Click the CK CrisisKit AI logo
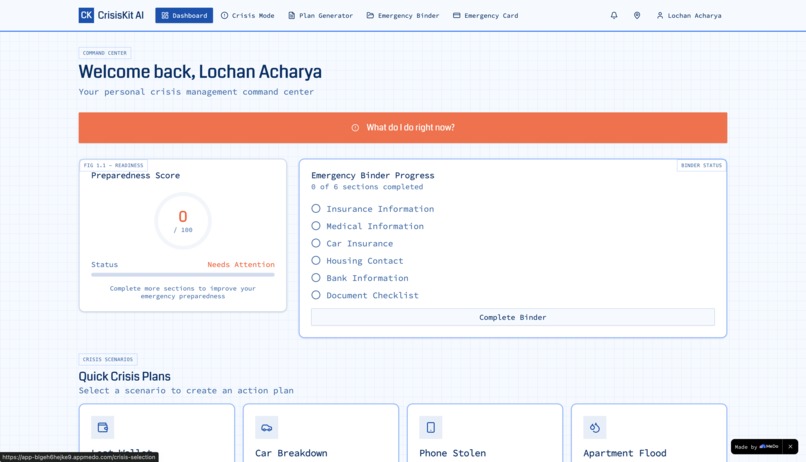The height and width of the screenshot is (462, 806). click(x=111, y=15)
